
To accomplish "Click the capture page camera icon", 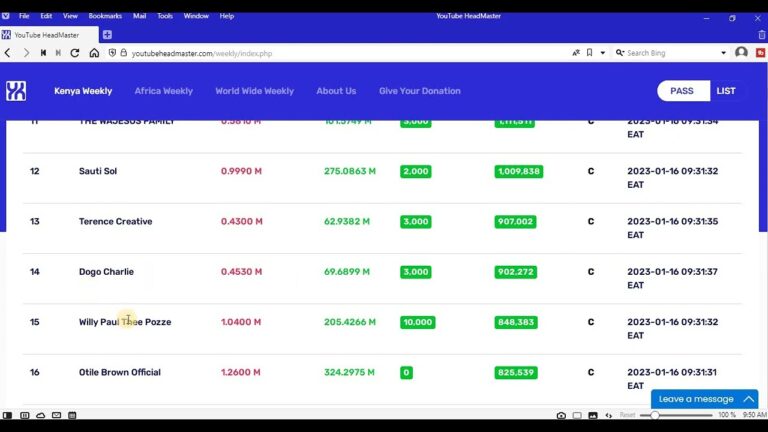I will (x=561, y=415).
